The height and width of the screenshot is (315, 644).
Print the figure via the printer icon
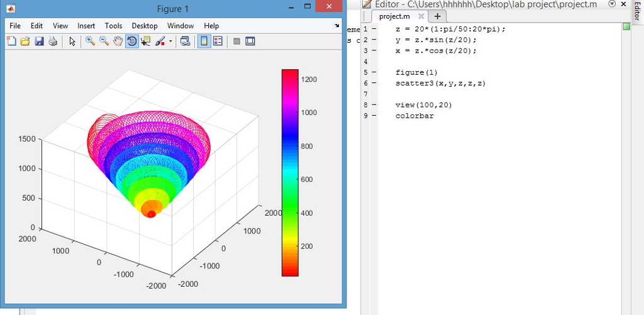point(52,41)
